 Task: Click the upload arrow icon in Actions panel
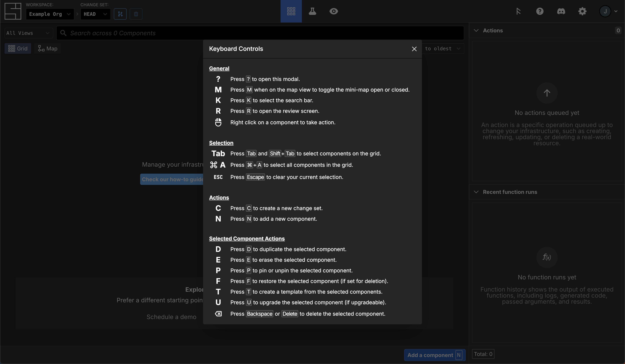click(547, 93)
